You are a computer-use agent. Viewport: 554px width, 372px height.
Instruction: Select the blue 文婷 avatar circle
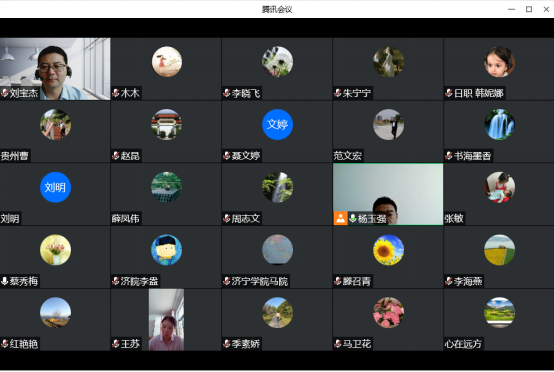[x=277, y=124]
